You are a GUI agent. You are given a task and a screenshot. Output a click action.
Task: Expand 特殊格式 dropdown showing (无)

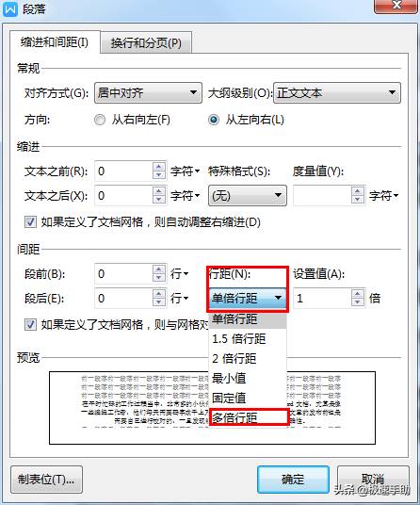247,195
